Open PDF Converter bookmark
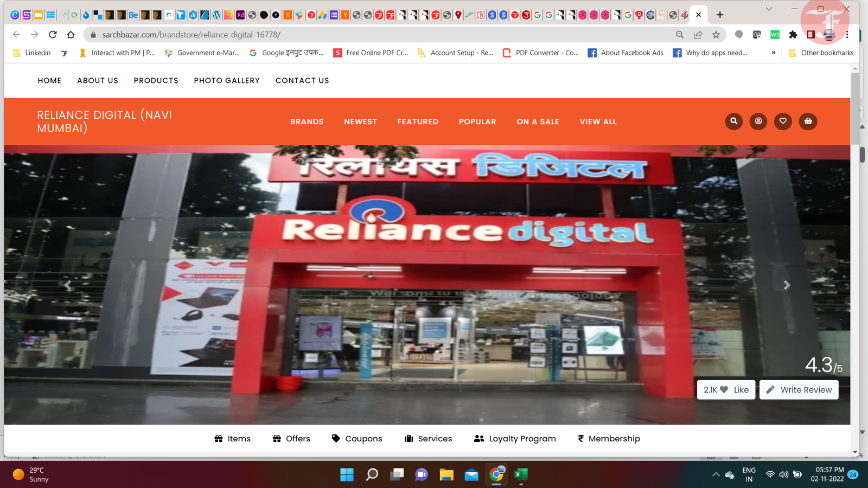Viewport: 868px width, 488px height. (541, 53)
